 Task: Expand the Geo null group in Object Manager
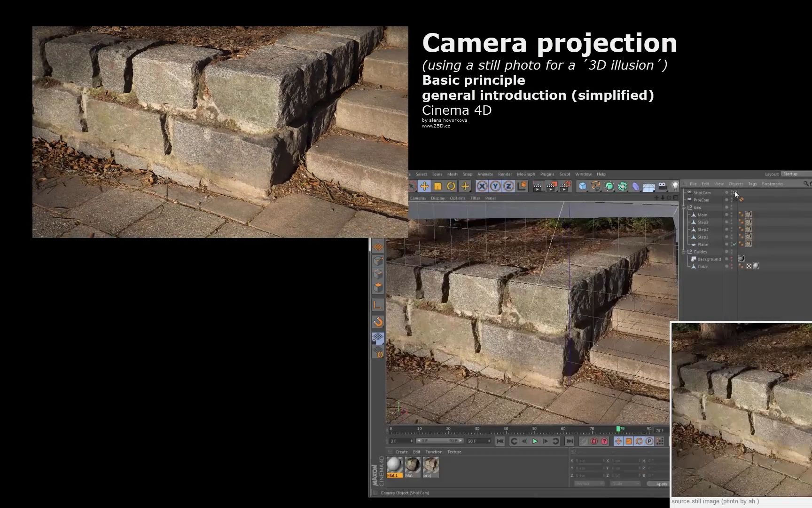point(685,207)
